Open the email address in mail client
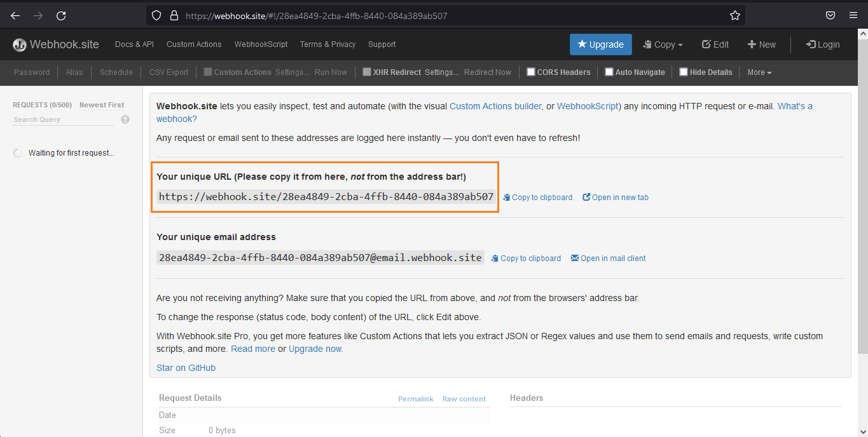The width and height of the screenshot is (868, 437). [609, 259]
